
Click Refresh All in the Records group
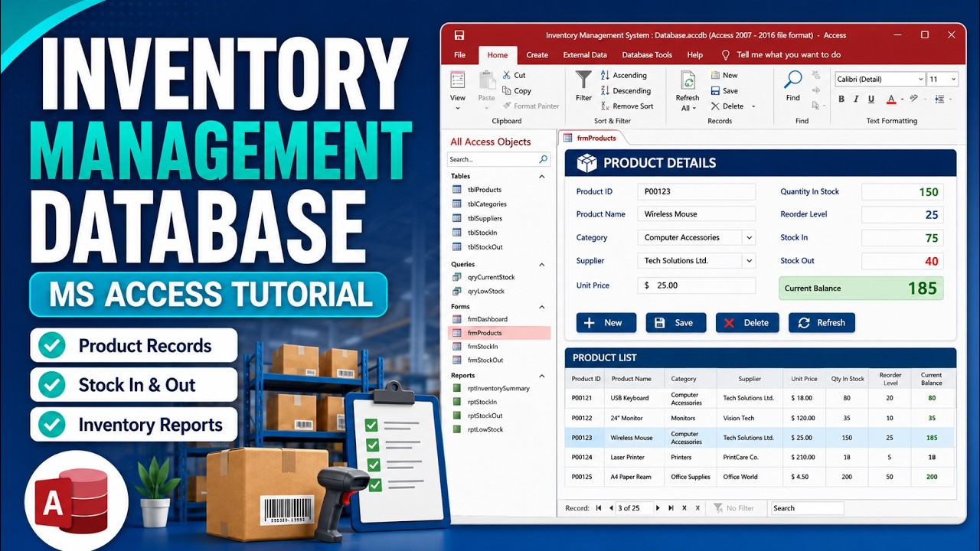pyautogui.click(x=688, y=91)
